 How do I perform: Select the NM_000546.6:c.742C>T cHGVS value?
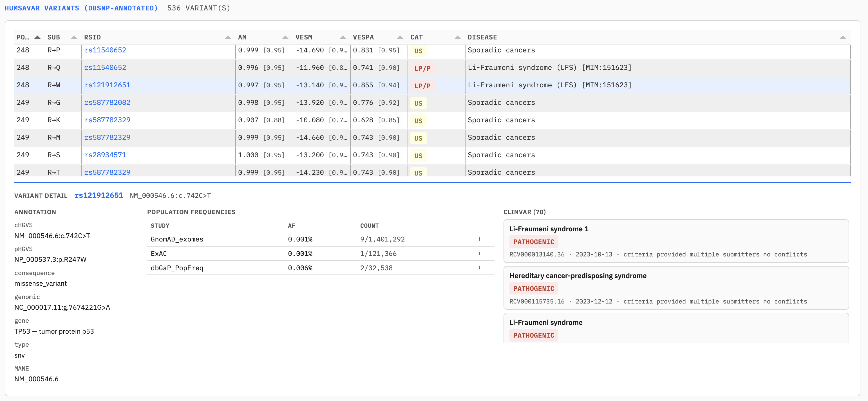(x=52, y=236)
